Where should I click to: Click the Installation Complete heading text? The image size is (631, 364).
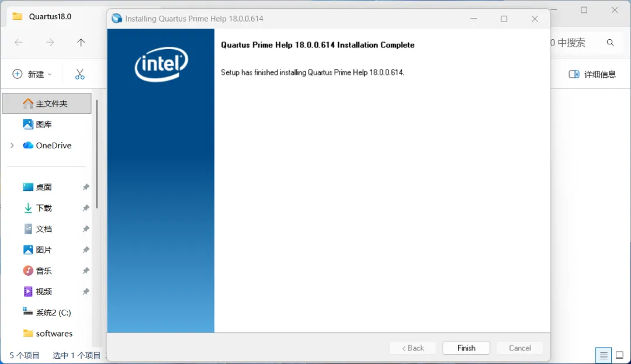point(317,45)
